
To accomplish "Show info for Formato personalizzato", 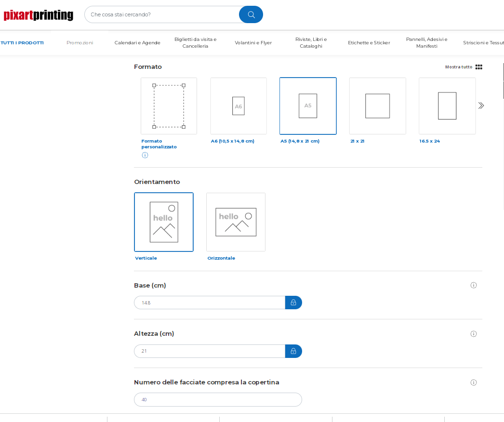I will [145, 155].
